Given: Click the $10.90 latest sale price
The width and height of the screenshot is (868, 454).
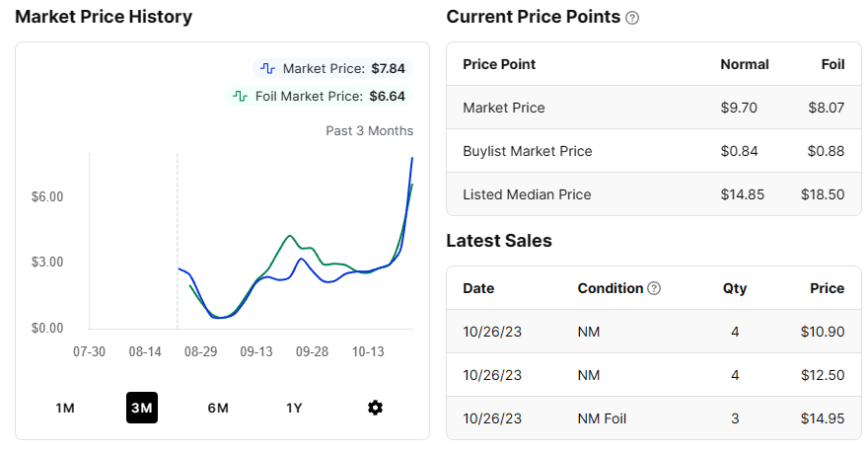Looking at the screenshot, I should tap(824, 332).
